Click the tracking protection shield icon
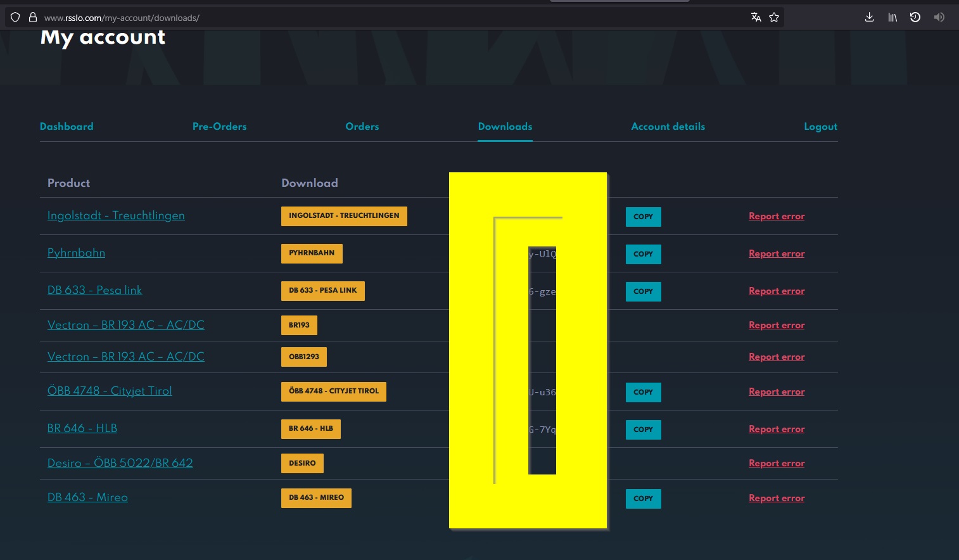This screenshot has width=959, height=560. pyautogui.click(x=15, y=18)
